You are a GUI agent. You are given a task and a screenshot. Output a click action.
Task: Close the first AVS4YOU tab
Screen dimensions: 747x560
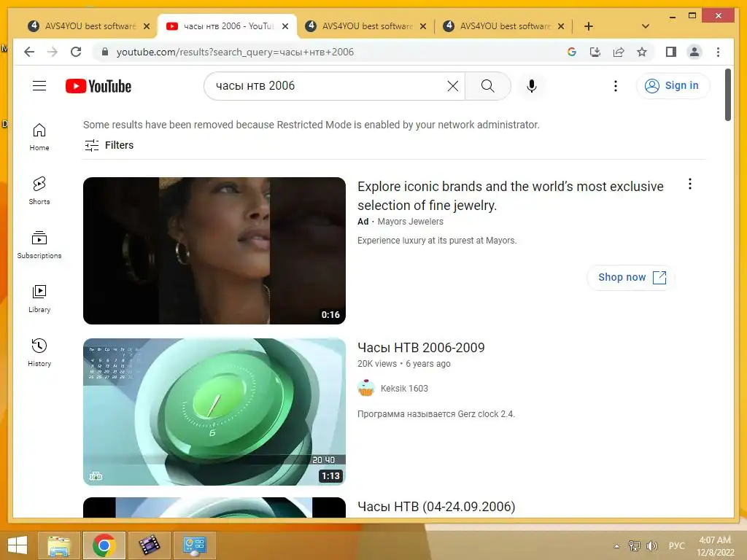pyautogui.click(x=147, y=26)
